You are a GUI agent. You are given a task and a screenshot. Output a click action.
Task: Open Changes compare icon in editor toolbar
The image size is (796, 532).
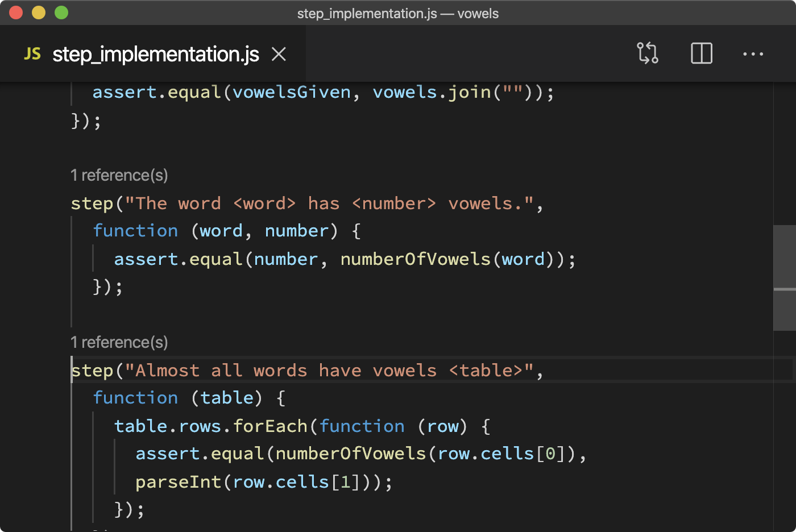pos(647,53)
